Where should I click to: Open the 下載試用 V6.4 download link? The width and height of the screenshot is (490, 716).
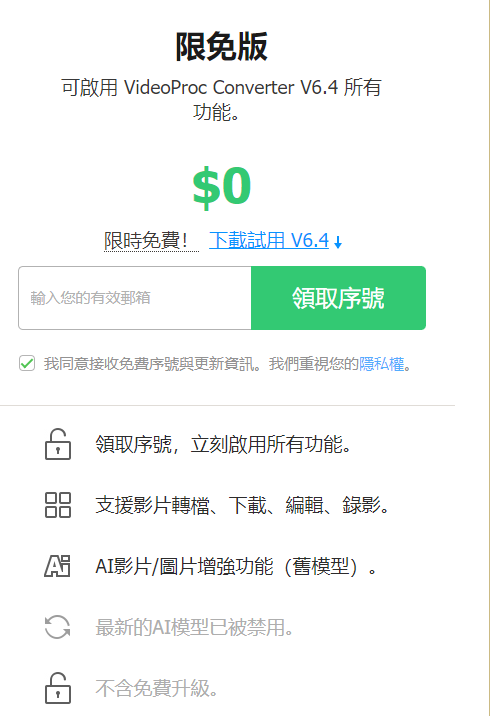(x=269, y=240)
